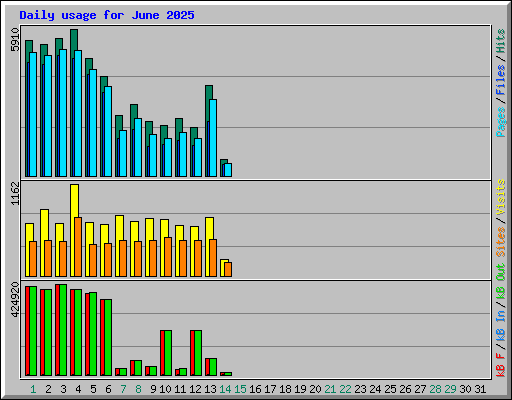Select day 9 on the x-axis

(x=153, y=389)
